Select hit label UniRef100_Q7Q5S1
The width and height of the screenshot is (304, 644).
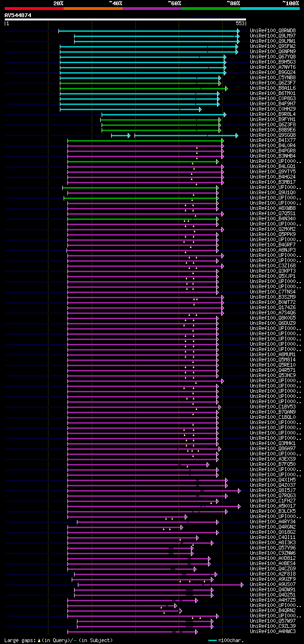coord(273,213)
